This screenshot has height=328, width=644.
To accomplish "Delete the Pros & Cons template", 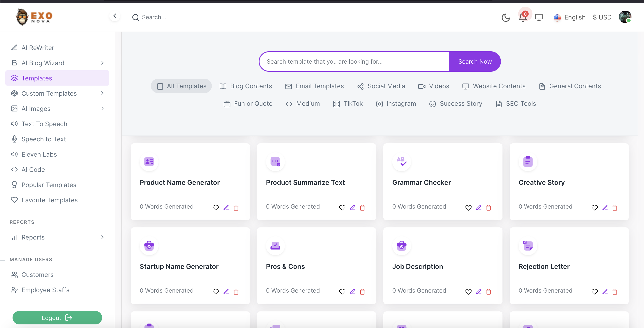I will point(362,292).
